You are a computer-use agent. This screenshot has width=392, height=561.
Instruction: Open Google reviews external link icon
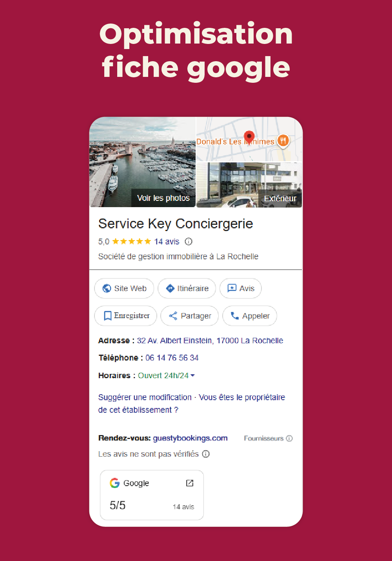tap(190, 483)
